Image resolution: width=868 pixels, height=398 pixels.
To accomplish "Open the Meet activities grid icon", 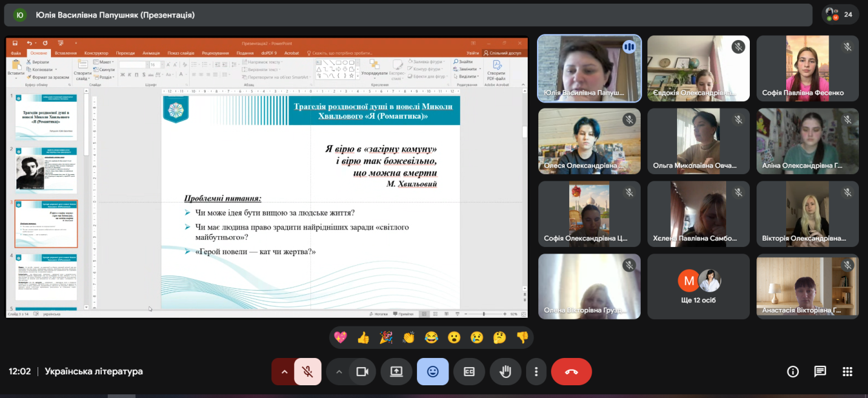I will click(x=848, y=371).
